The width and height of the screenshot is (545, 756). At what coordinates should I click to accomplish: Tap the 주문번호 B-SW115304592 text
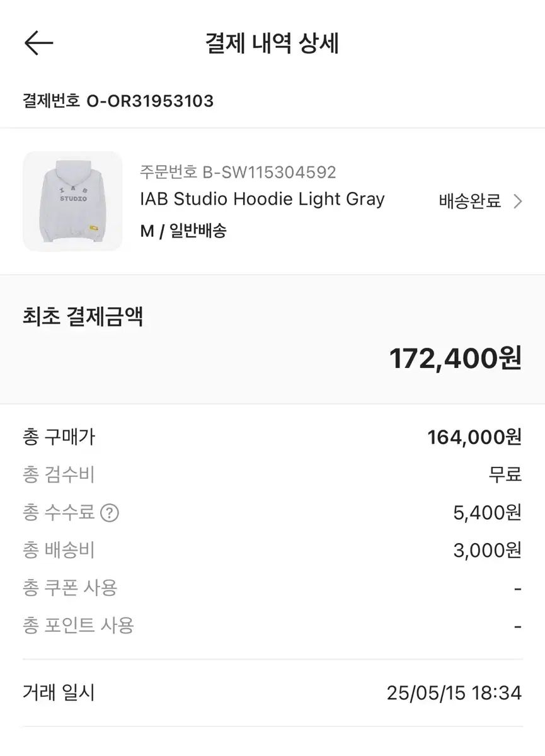pos(238,172)
